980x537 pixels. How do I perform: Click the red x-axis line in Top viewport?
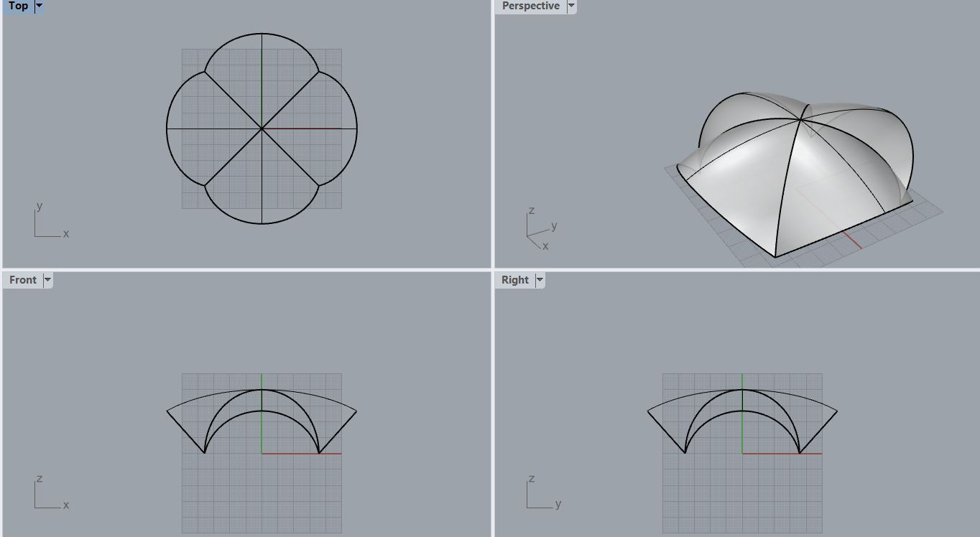pyautogui.click(x=302, y=129)
